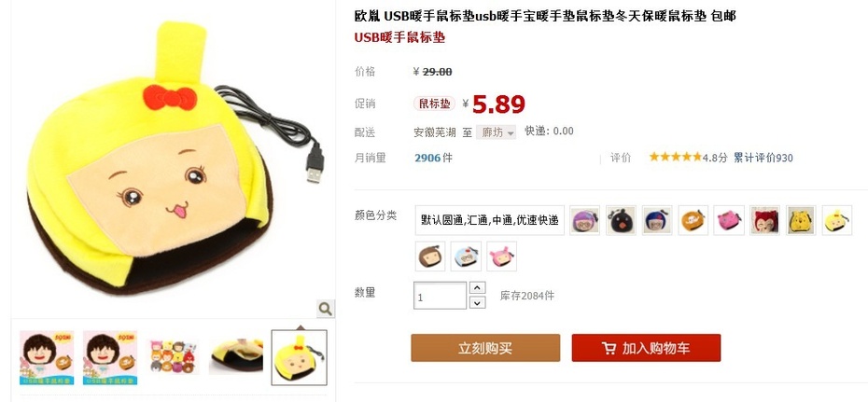Decrease quantity with the down arrow
This screenshot has width=868, height=402.
tap(477, 302)
